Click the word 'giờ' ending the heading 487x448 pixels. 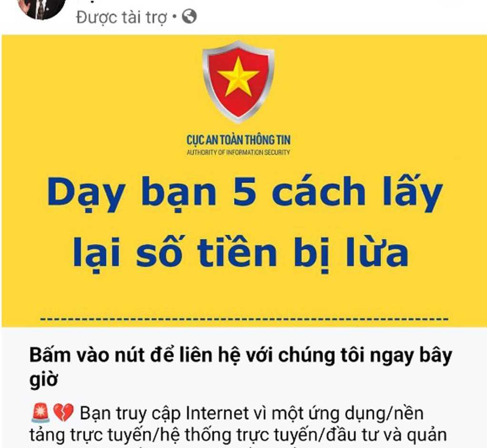tap(43, 380)
